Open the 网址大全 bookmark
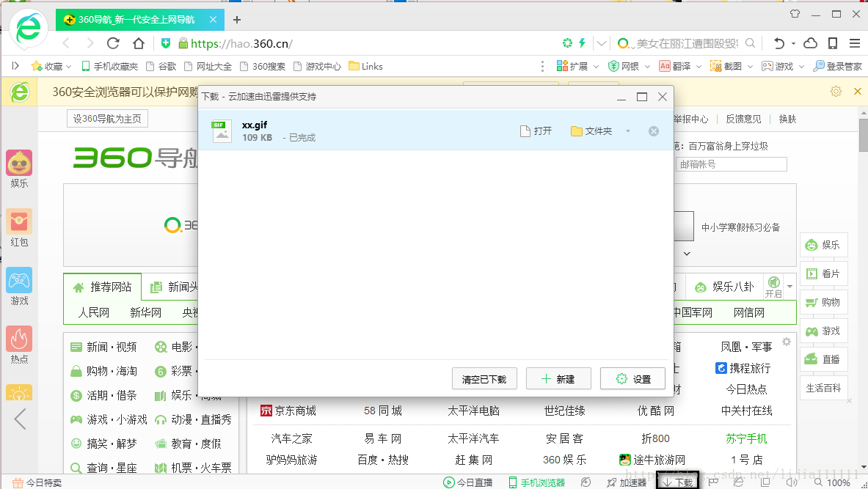 [x=208, y=67]
